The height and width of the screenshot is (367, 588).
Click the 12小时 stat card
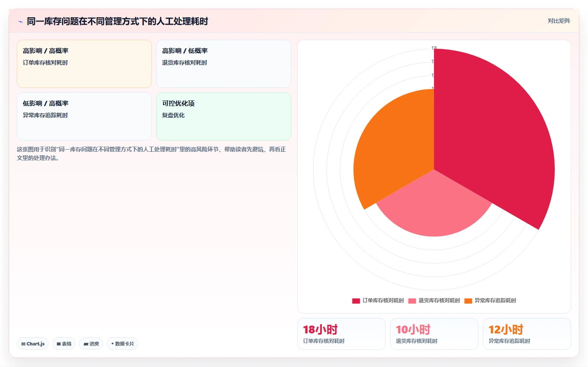(527, 334)
